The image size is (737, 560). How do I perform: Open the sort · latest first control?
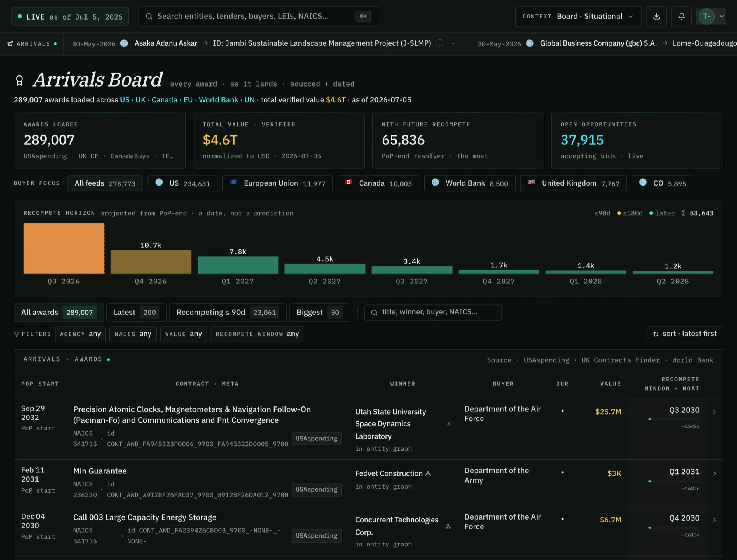[x=685, y=334]
